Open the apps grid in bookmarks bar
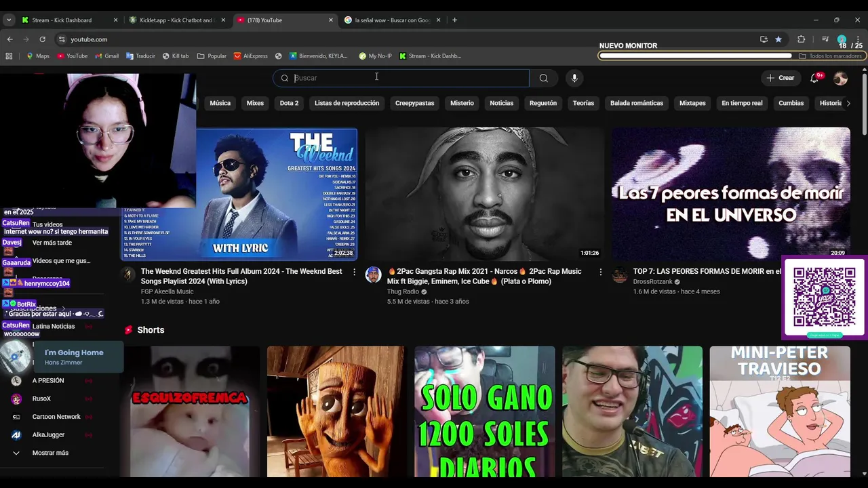 click(x=9, y=56)
